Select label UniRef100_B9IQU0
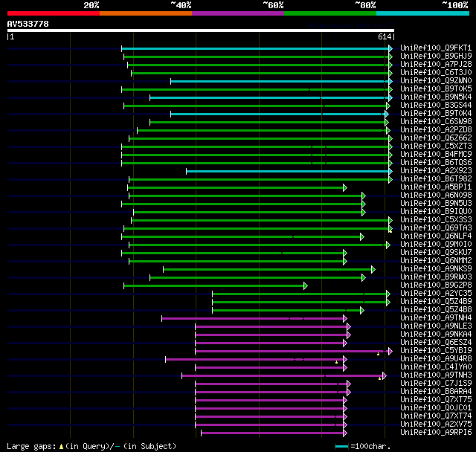The width and height of the screenshot is (476, 452). [436, 212]
